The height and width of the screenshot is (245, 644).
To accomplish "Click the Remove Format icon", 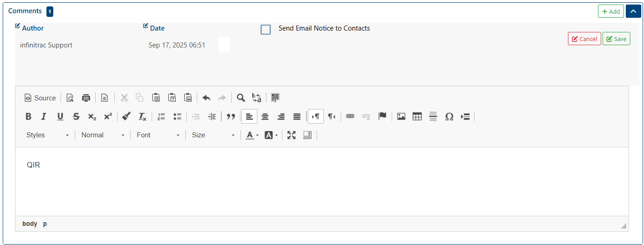I will pos(143,116).
